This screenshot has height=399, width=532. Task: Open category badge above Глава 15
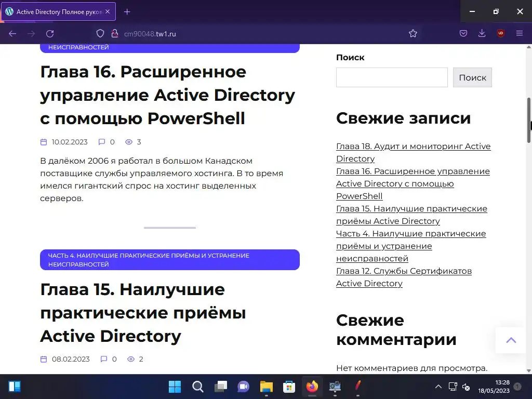point(170,260)
